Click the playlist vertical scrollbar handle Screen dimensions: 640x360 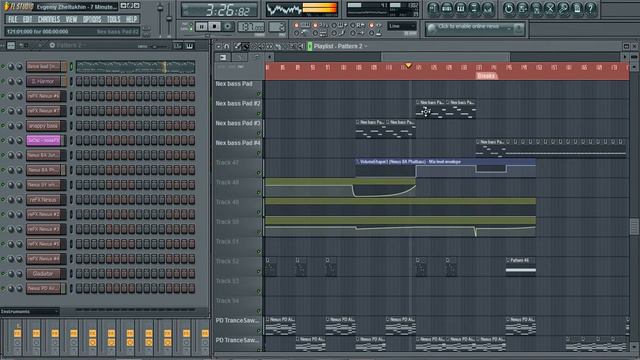[x=634, y=227]
